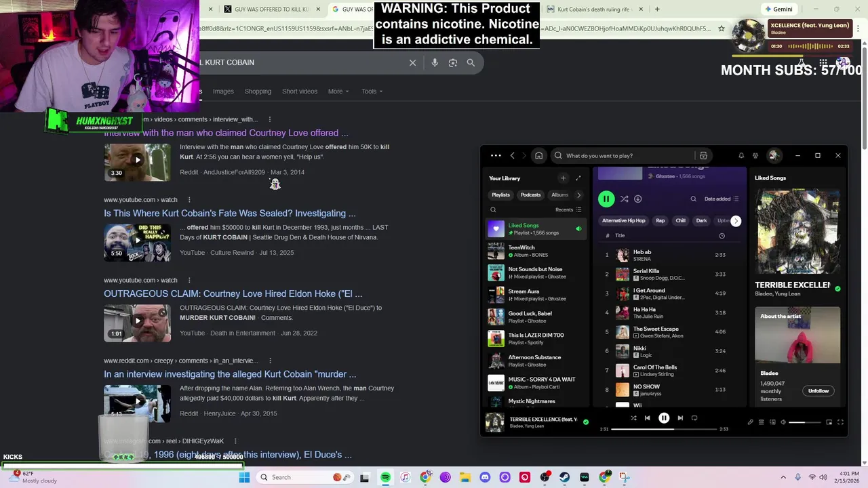Enter Spotify full screen mode

840,422
